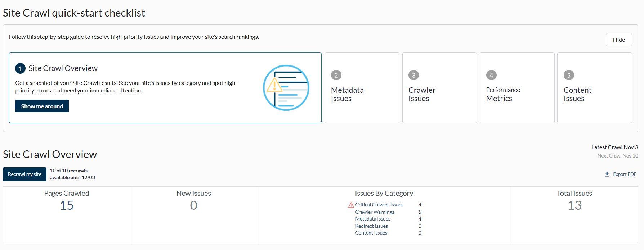Go to the Redirect Issues link
Viewport: 644px width, 250px height.
371,226
